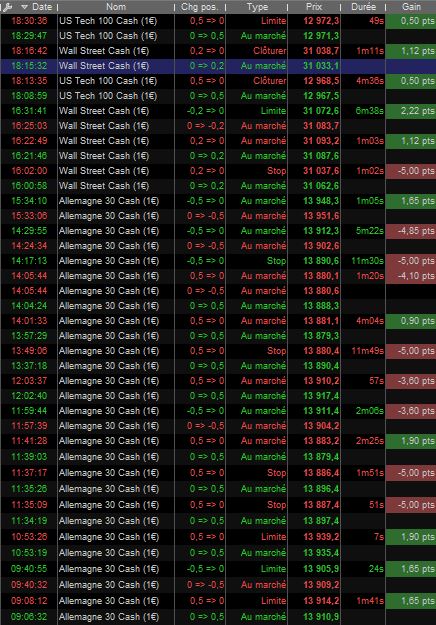436x625 pixels.
Task: Click the 4m38s duration
Action: click(370, 81)
